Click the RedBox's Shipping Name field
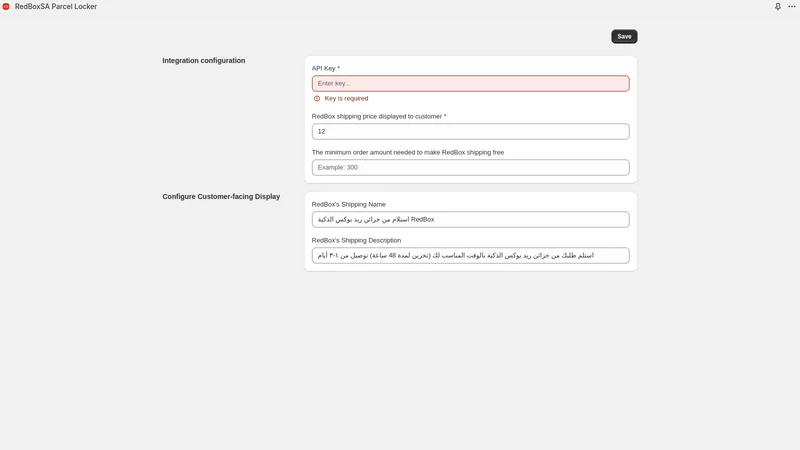Image resolution: width=800 pixels, height=450 pixels. [470, 219]
